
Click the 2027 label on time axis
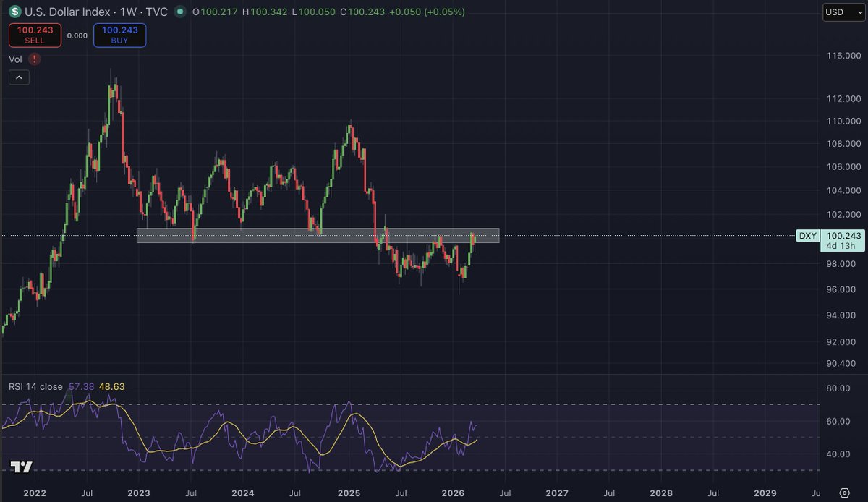pos(557,493)
